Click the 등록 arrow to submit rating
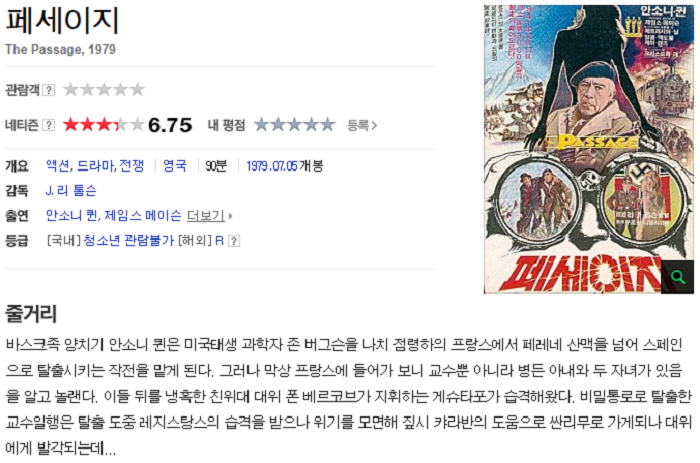 362,125
